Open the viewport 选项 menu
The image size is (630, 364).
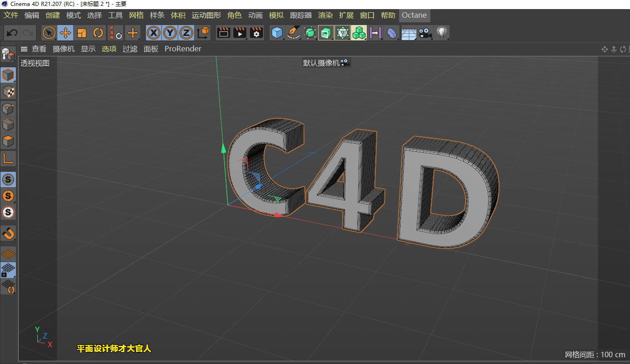click(109, 49)
